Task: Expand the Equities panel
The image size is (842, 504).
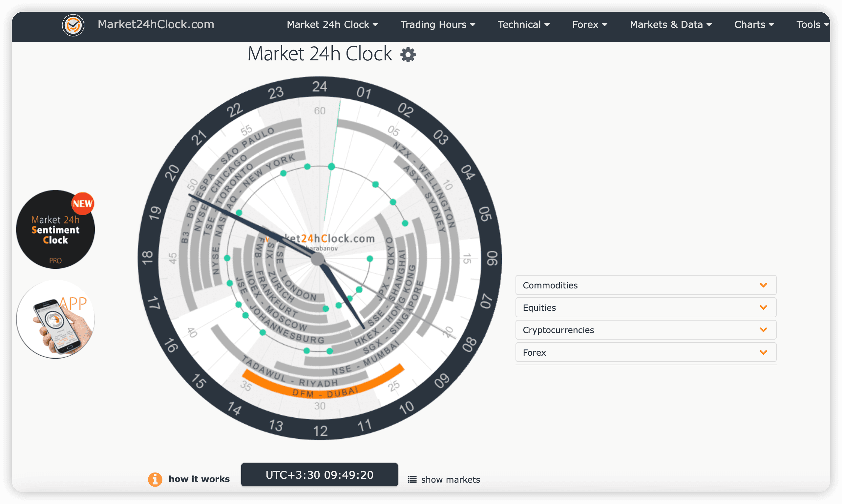Action: 646,307
